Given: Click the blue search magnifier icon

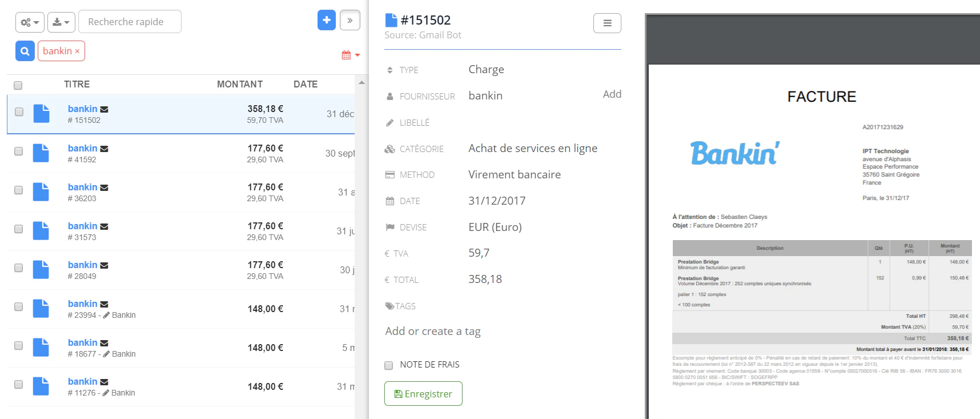Looking at the screenshot, I should [x=25, y=51].
